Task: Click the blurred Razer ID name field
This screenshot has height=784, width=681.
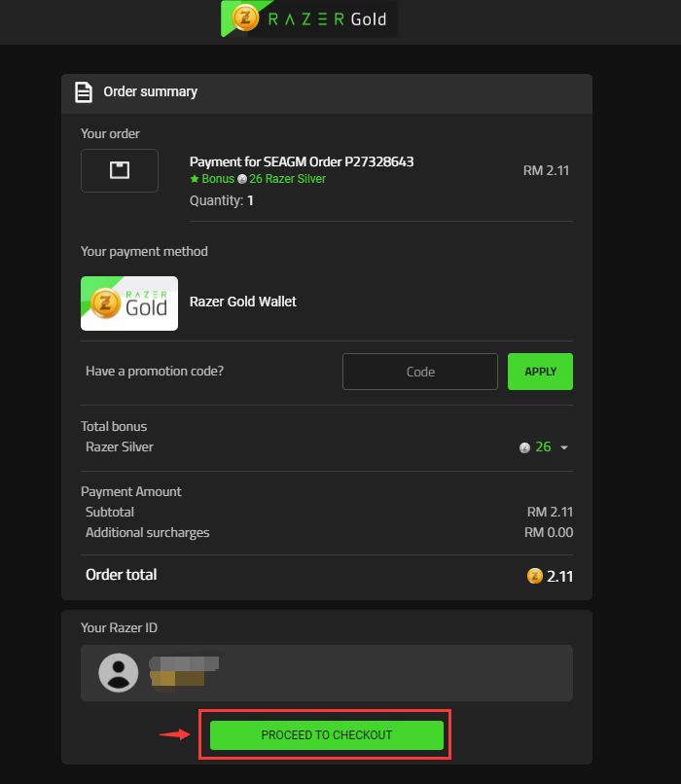Action: click(x=184, y=671)
